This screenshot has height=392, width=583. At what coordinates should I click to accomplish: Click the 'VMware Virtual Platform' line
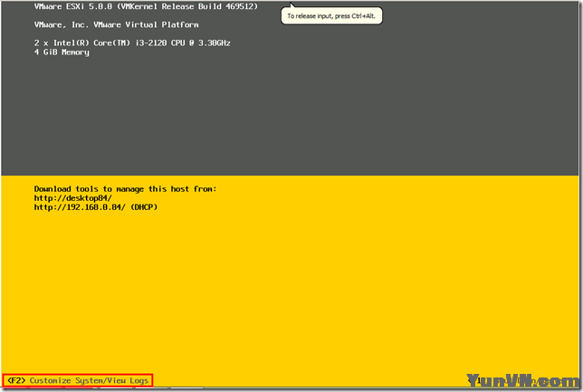pyautogui.click(x=117, y=24)
